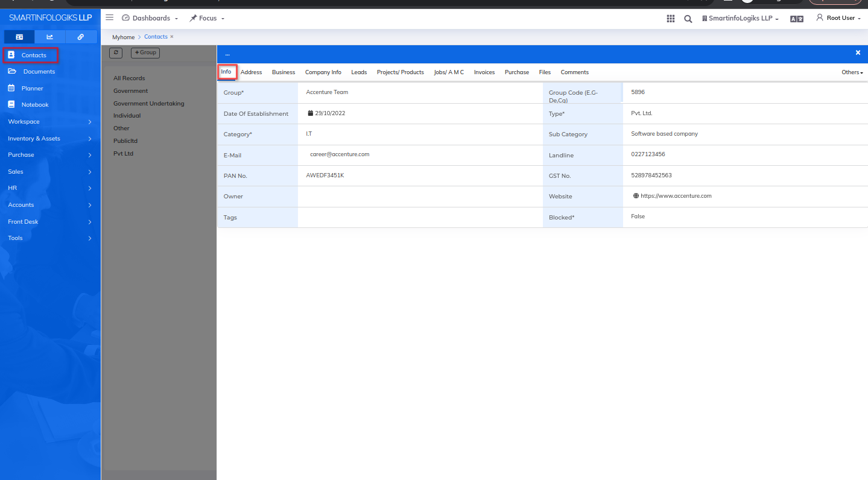Click the Documents folder icon
This screenshot has width=868, height=480.
click(11, 71)
